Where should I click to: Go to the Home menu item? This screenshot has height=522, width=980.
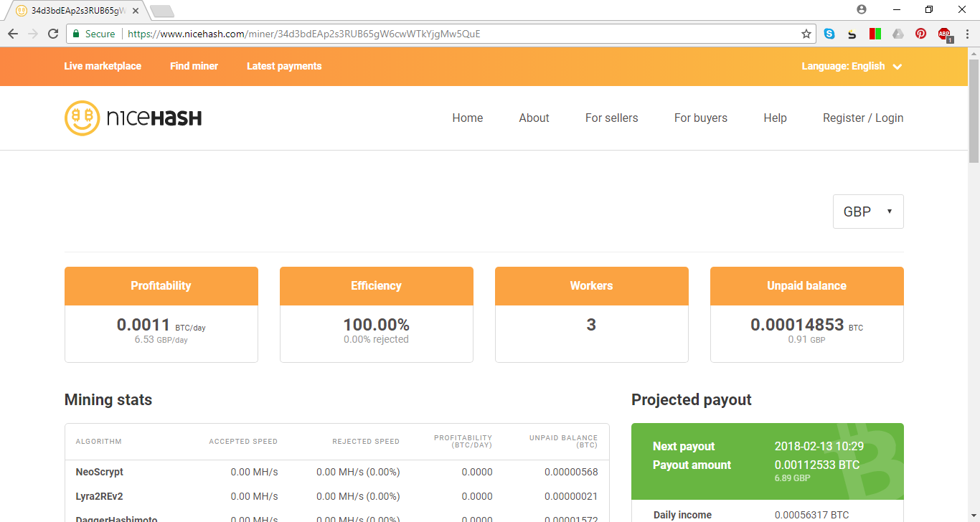pos(468,118)
